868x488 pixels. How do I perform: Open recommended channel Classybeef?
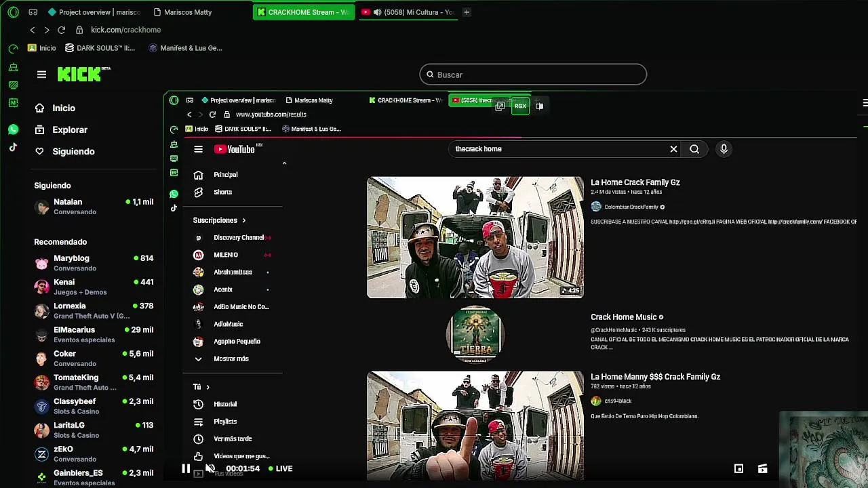point(94,406)
